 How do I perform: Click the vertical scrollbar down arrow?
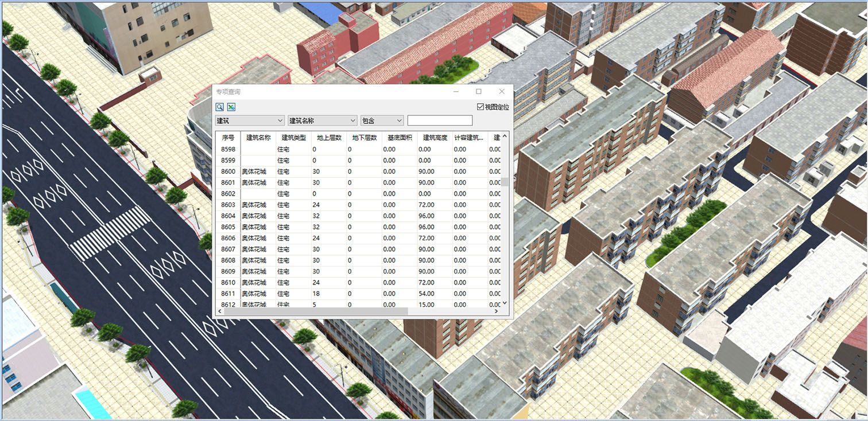coord(505,303)
